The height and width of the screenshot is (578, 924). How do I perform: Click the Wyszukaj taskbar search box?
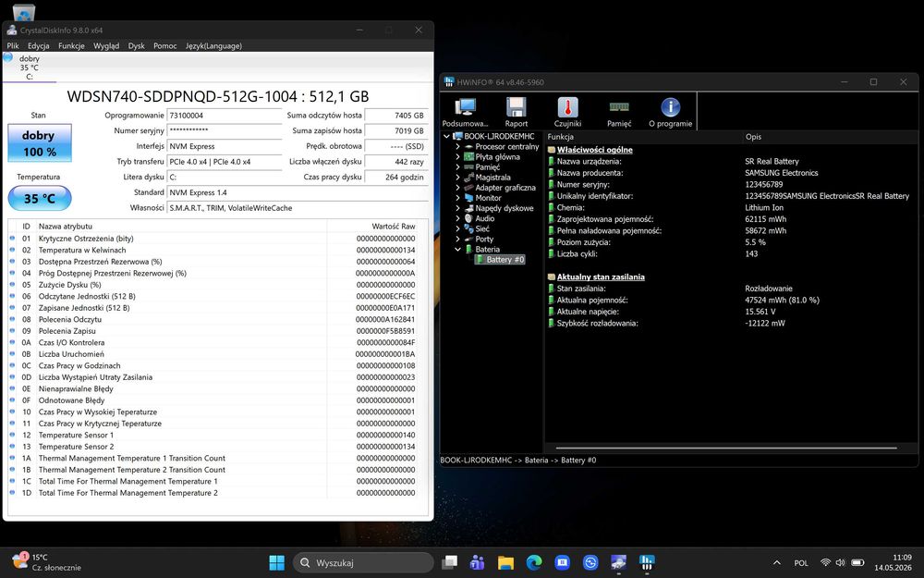coord(363,562)
